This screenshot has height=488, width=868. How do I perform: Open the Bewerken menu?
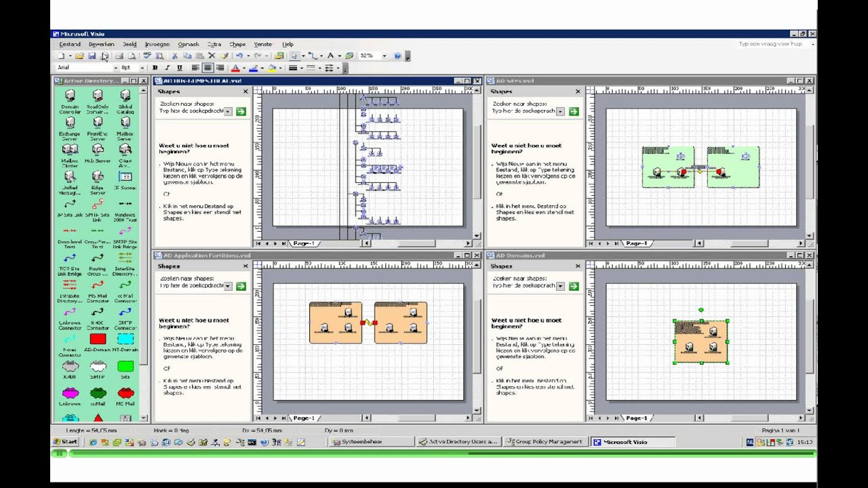101,44
